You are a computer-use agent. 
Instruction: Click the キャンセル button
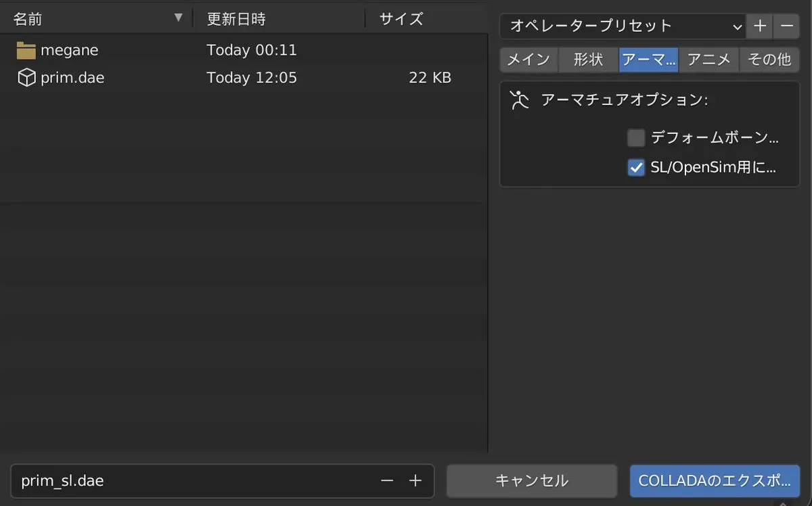532,481
